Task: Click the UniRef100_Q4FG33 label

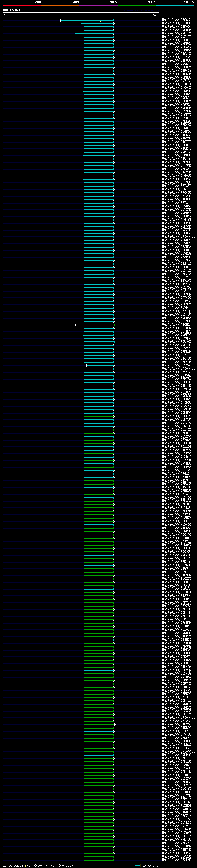Action: 177,61
